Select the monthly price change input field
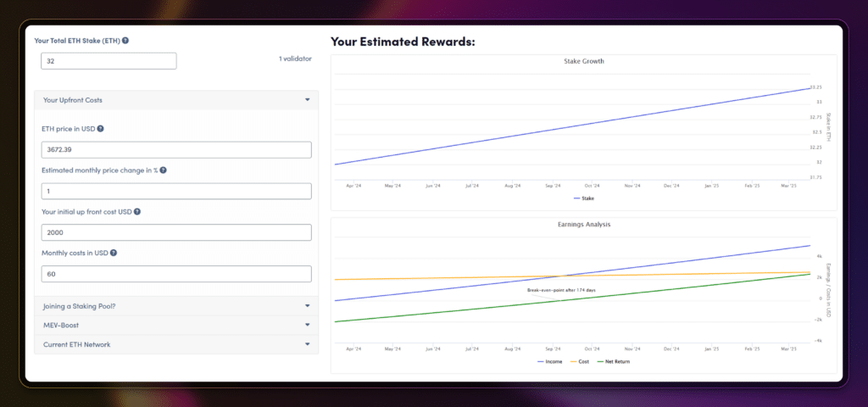The image size is (868, 407). [x=176, y=191]
